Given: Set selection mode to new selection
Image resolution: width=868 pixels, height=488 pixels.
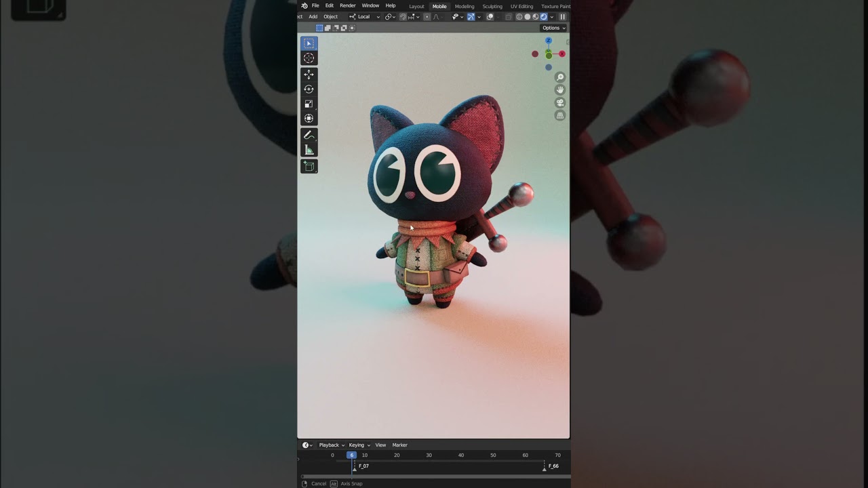Looking at the screenshot, I should point(319,28).
